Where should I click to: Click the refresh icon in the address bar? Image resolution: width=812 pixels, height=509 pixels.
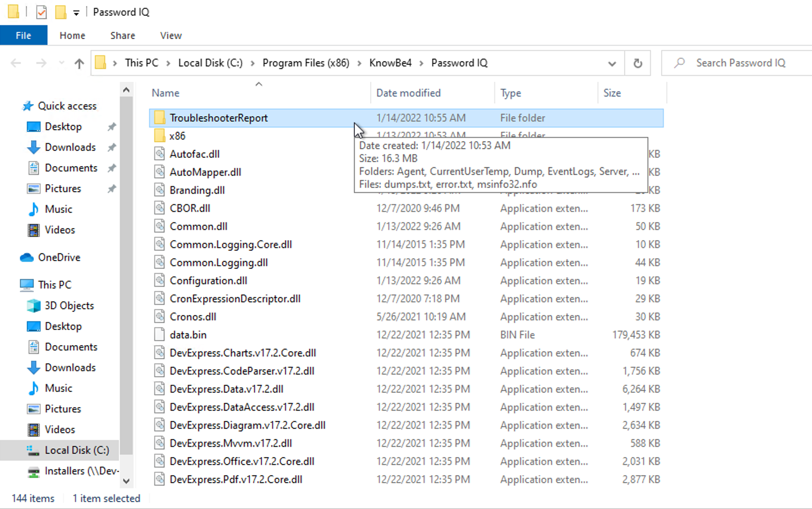638,63
